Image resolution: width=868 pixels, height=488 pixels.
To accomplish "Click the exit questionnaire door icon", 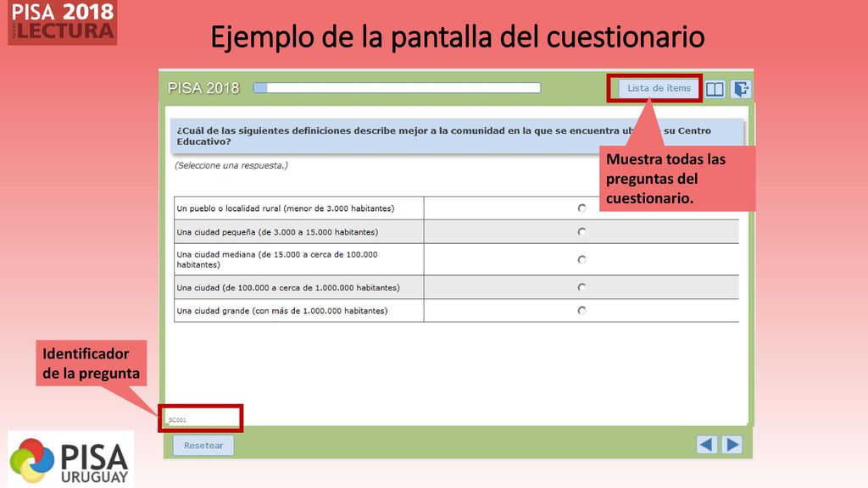I will coord(741,89).
